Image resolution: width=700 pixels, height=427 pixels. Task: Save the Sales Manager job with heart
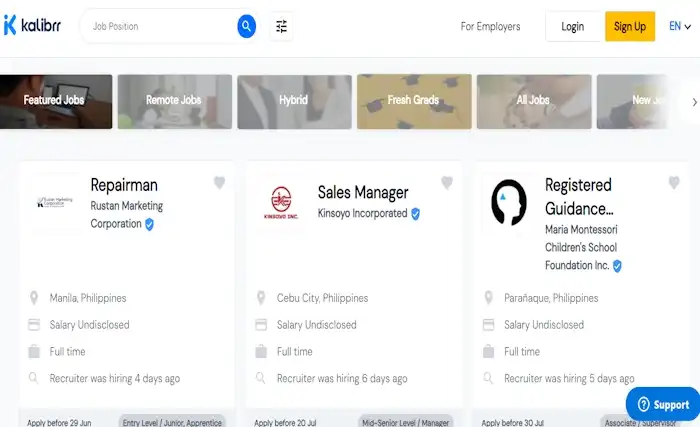[447, 183]
